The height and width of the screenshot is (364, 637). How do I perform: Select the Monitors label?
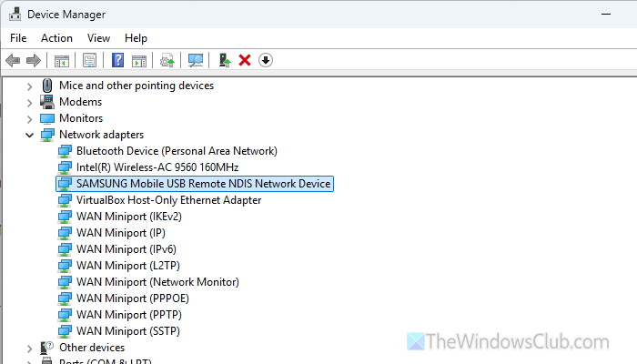(x=81, y=118)
